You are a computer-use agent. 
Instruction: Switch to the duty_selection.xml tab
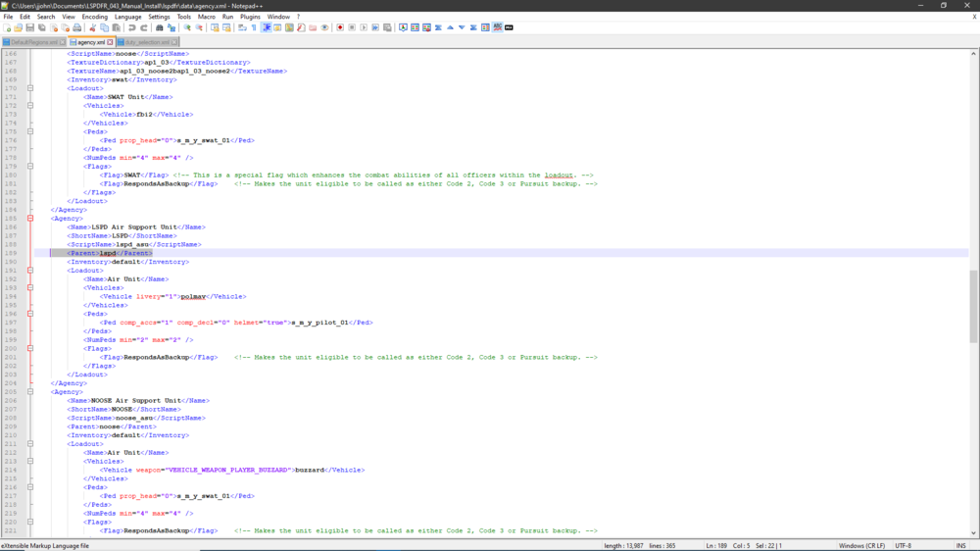[x=147, y=42]
